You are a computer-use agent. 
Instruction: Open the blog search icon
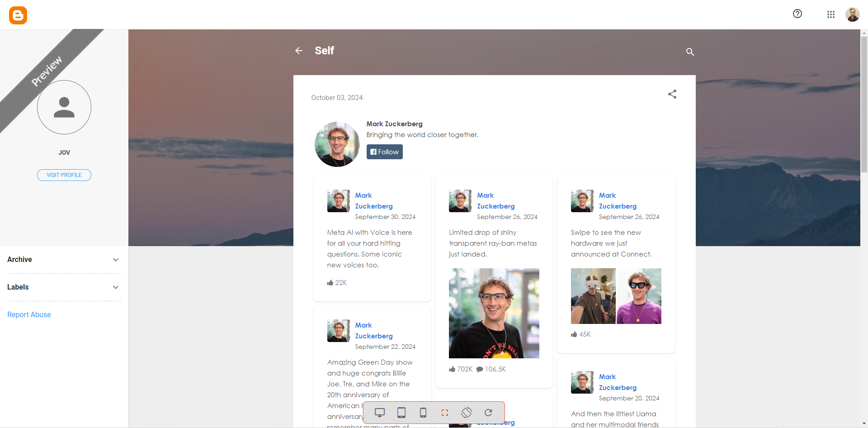[x=690, y=52]
